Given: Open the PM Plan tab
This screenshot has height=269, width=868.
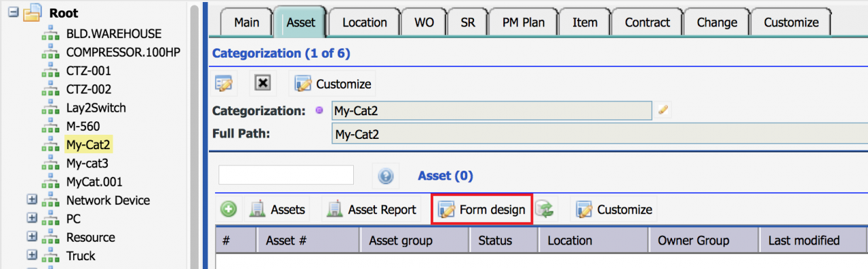Looking at the screenshot, I should [x=524, y=22].
